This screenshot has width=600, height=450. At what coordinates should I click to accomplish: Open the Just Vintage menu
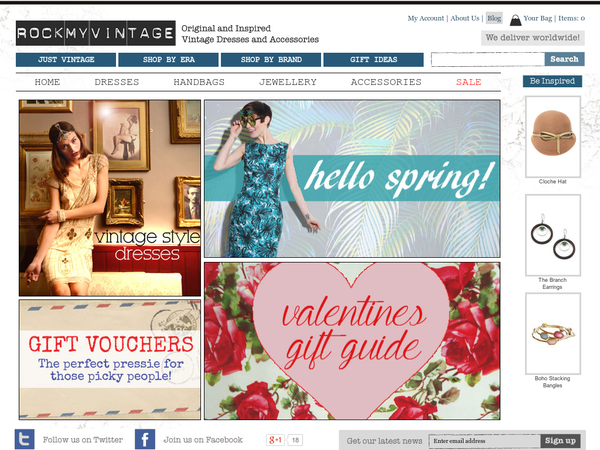click(x=66, y=60)
